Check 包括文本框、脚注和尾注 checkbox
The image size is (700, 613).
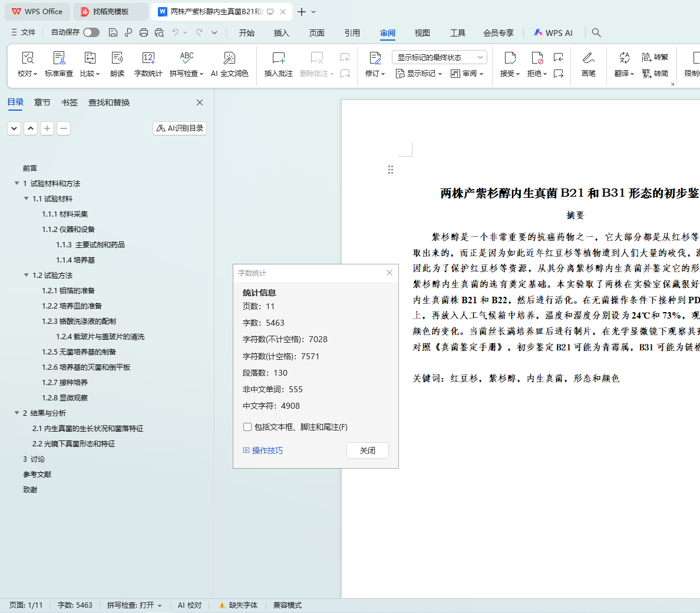(x=247, y=427)
